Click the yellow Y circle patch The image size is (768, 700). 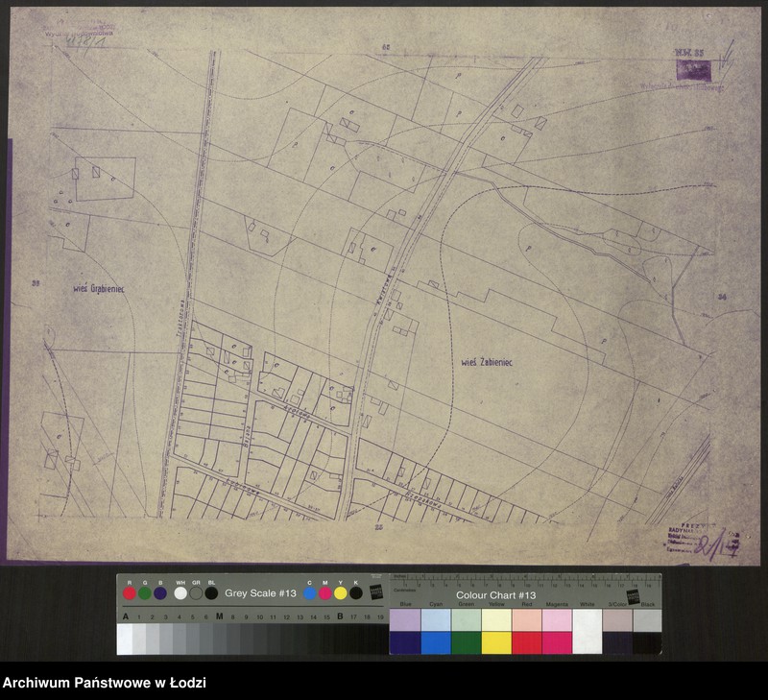click(340, 593)
